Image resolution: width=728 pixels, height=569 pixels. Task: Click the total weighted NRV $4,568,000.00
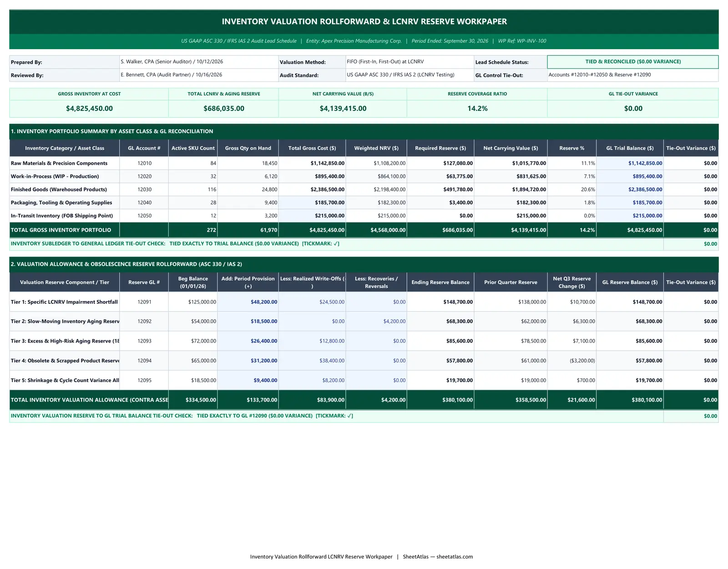[376, 230]
